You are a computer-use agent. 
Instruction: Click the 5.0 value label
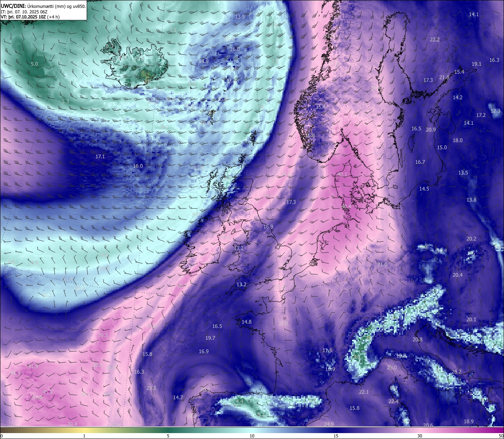click(35, 64)
